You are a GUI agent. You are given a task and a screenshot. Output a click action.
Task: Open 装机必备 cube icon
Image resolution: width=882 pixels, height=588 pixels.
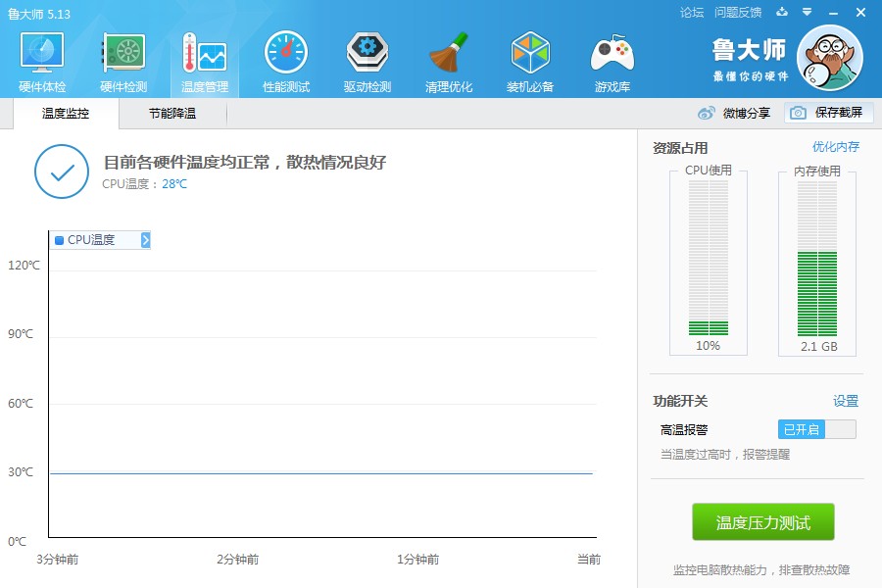point(530,52)
